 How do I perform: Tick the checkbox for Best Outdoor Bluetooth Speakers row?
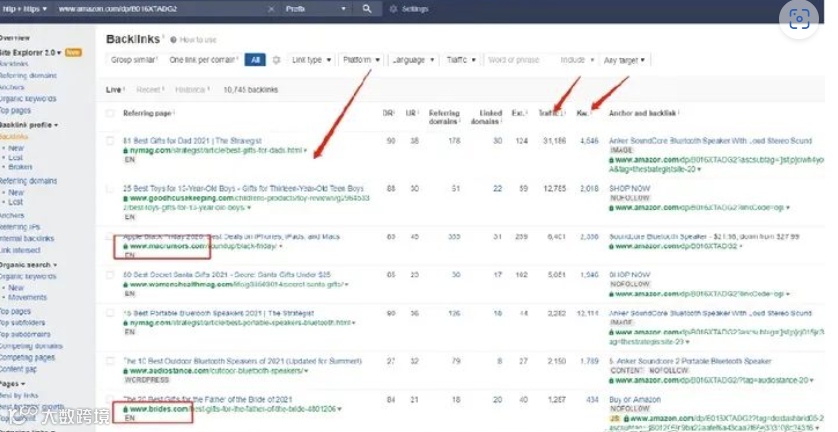click(110, 361)
